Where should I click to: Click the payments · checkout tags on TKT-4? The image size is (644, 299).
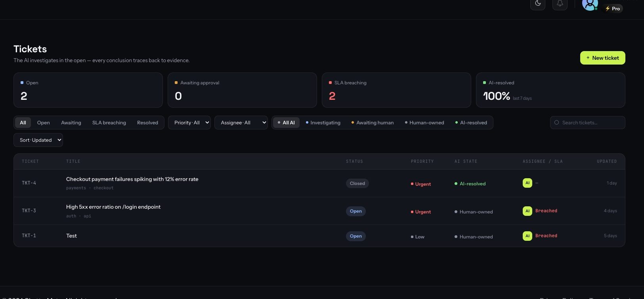coord(90,188)
